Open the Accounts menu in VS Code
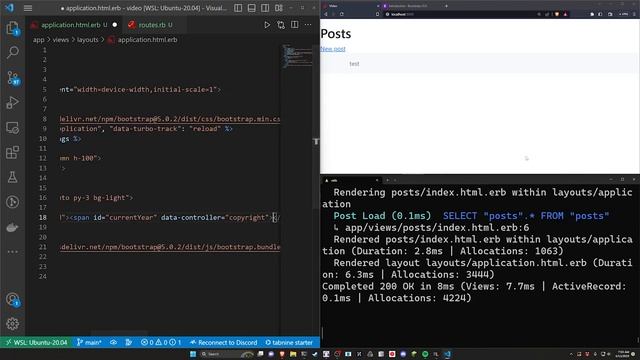This screenshot has width=640, height=360. pyautogui.click(x=13, y=300)
